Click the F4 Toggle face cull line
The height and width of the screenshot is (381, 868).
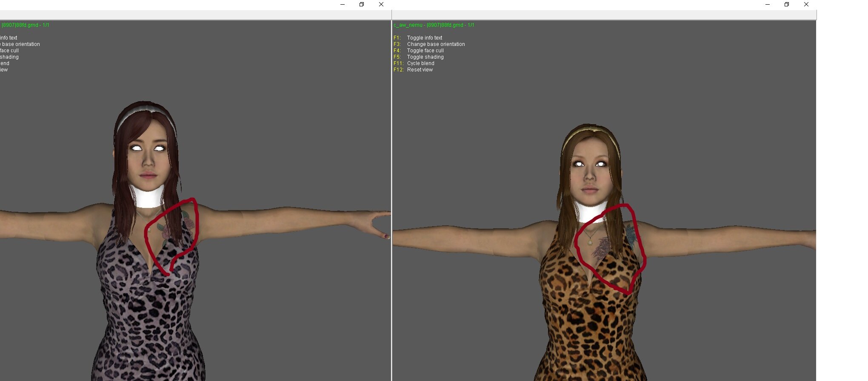tap(425, 51)
